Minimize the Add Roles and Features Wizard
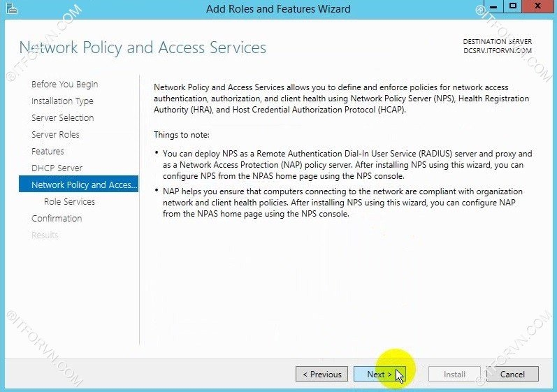The height and width of the screenshot is (392, 557). (x=492, y=6)
